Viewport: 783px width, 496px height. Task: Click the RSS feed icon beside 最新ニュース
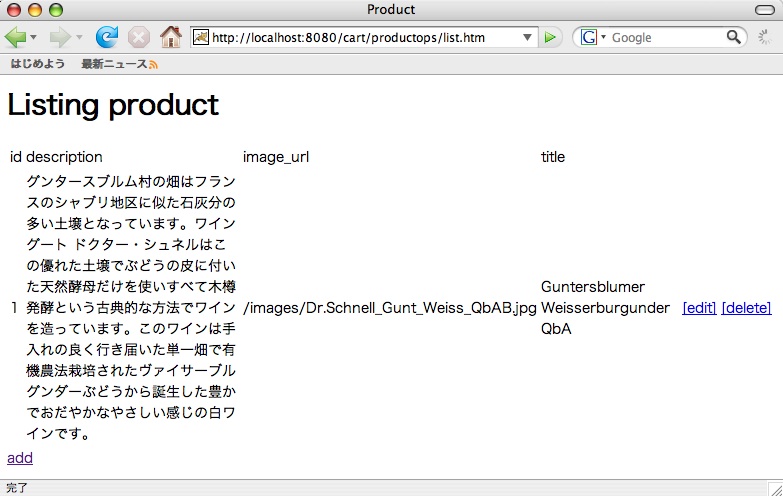[153, 64]
